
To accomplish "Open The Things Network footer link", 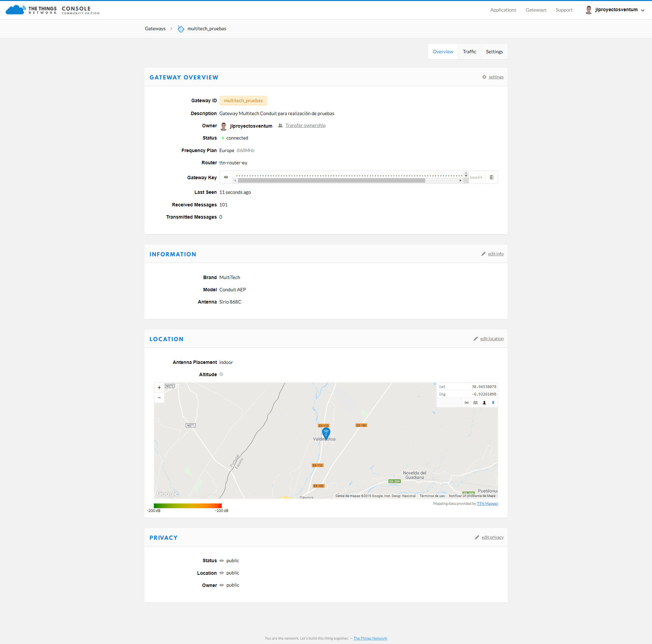I will click(x=370, y=639).
